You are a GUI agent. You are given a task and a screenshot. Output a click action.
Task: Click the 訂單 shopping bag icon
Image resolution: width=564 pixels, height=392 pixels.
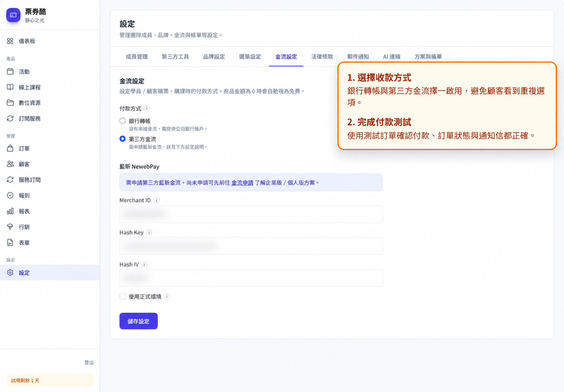point(10,148)
